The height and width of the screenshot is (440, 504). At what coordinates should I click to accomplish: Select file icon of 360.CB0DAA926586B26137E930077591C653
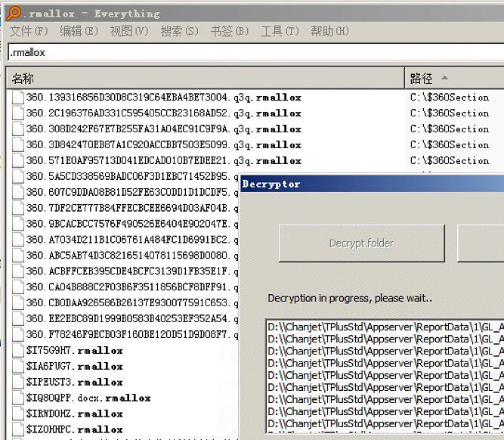tap(18, 302)
